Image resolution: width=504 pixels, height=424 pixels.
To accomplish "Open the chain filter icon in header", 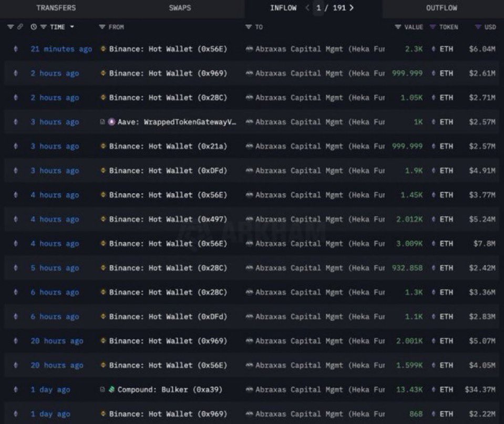I will point(11,27).
